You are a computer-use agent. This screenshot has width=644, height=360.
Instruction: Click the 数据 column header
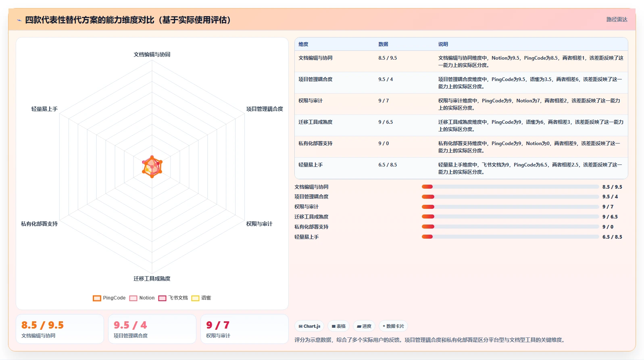pos(383,44)
